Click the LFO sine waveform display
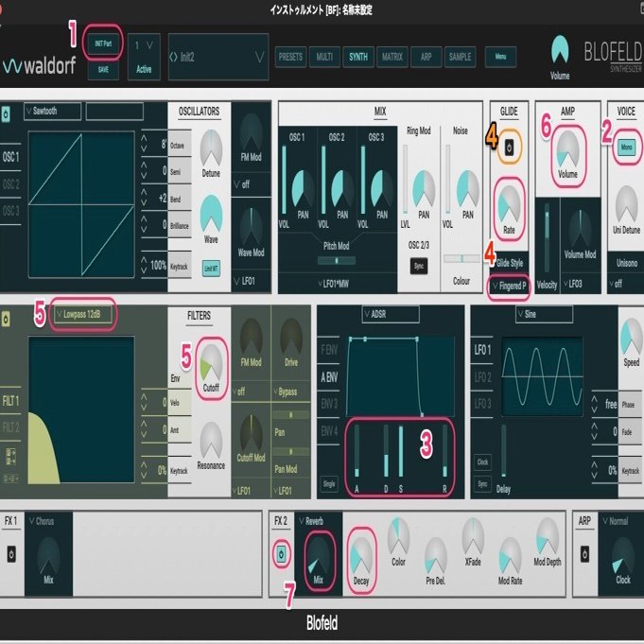 coord(542,376)
